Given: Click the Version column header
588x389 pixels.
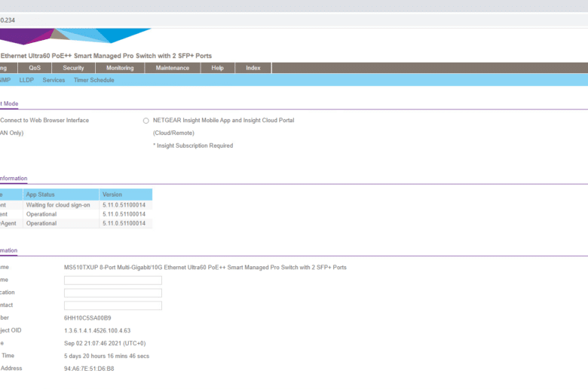Looking at the screenshot, I should tap(126, 194).
